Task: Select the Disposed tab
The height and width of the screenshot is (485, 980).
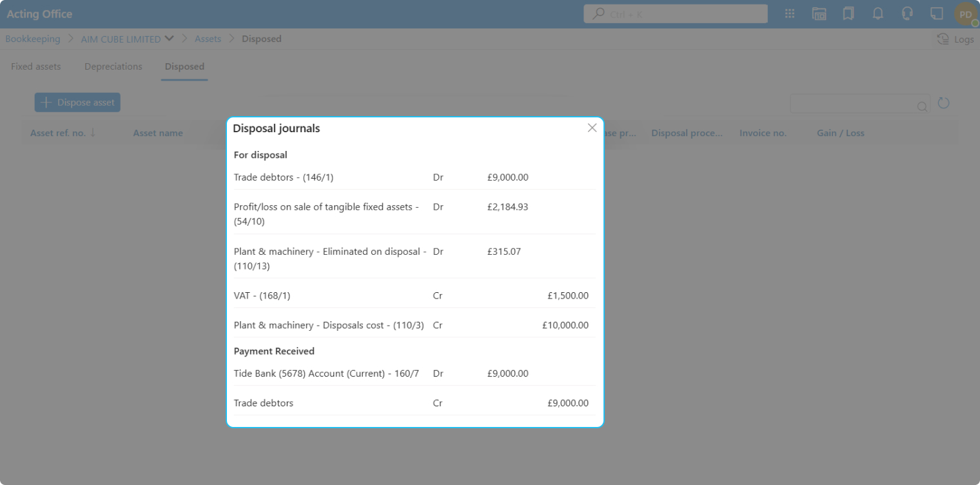Action: point(184,66)
